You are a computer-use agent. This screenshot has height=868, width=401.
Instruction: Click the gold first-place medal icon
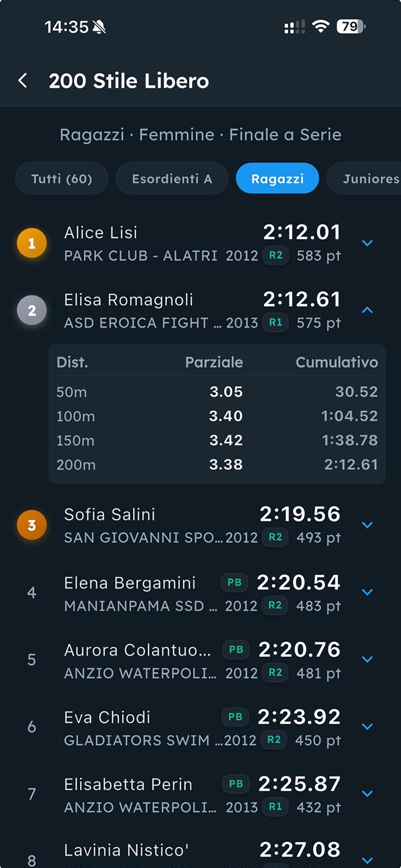[32, 243]
